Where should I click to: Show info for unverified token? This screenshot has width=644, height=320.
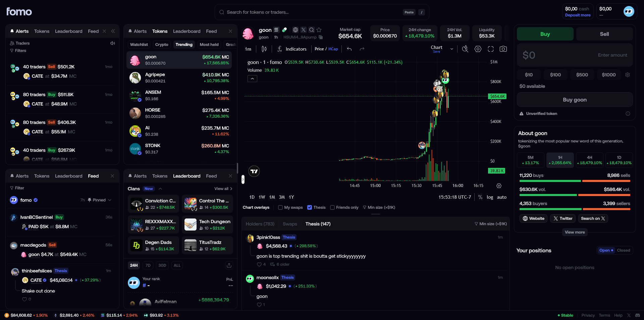click(x=628, y=114)
